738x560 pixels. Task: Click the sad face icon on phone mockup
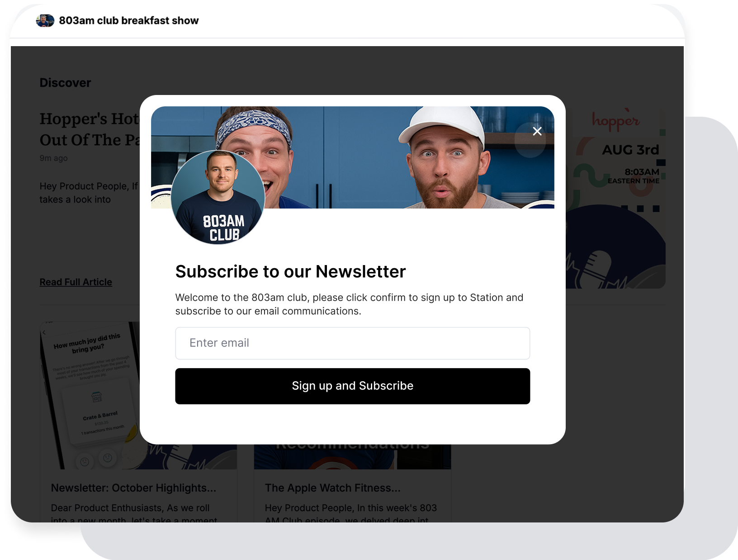coord(85,462)
